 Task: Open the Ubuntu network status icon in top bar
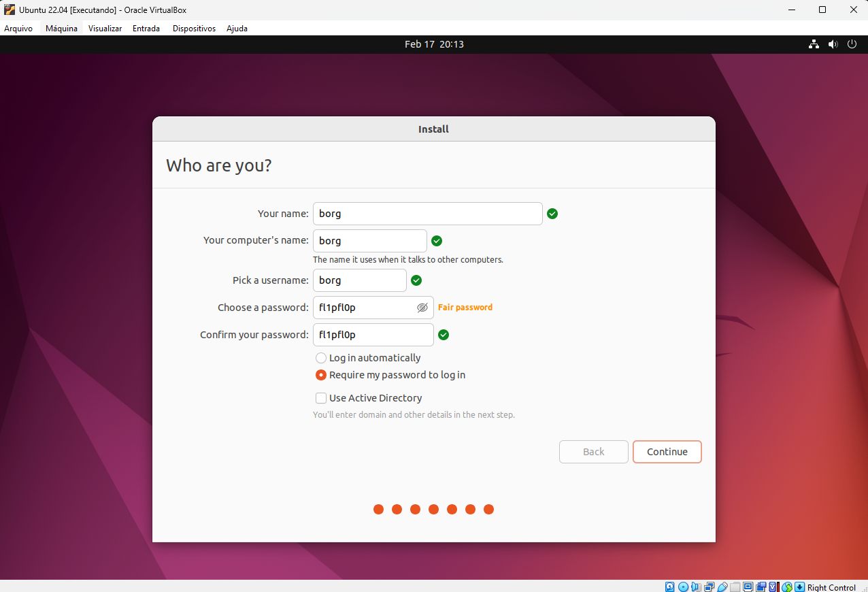[x=814, y=44]
